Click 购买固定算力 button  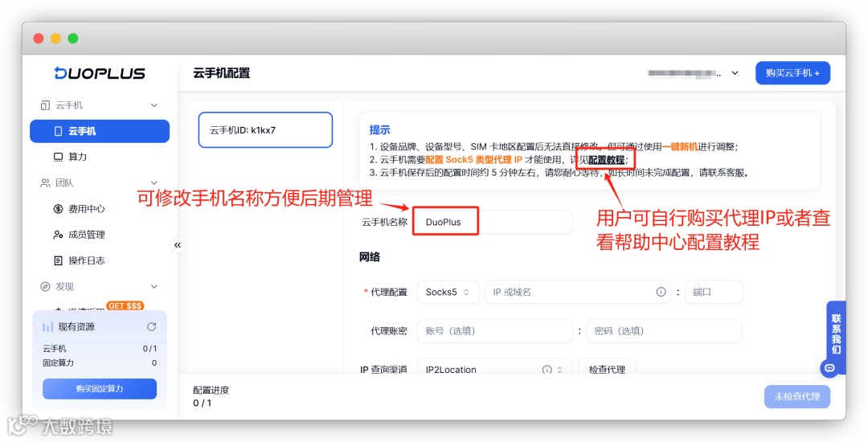point(100,389)
